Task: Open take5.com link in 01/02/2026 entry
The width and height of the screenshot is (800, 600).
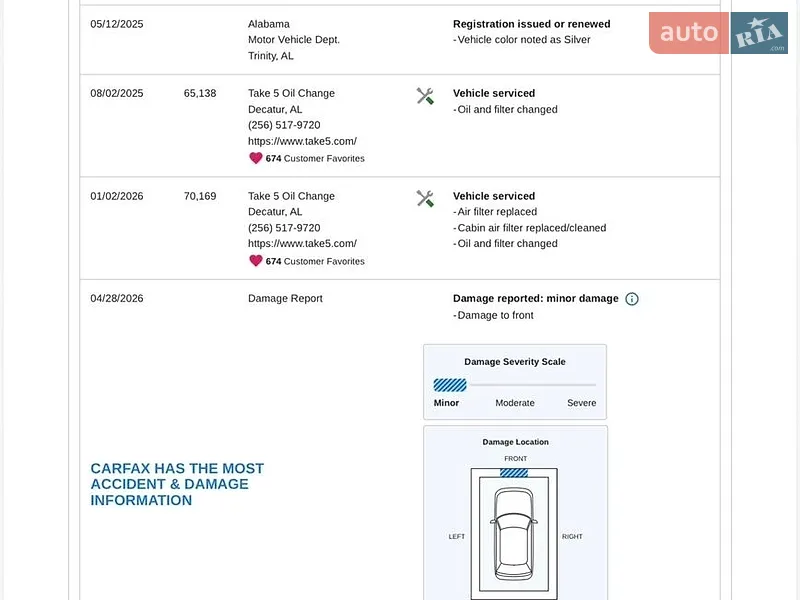Action: [x=302, y=244]
